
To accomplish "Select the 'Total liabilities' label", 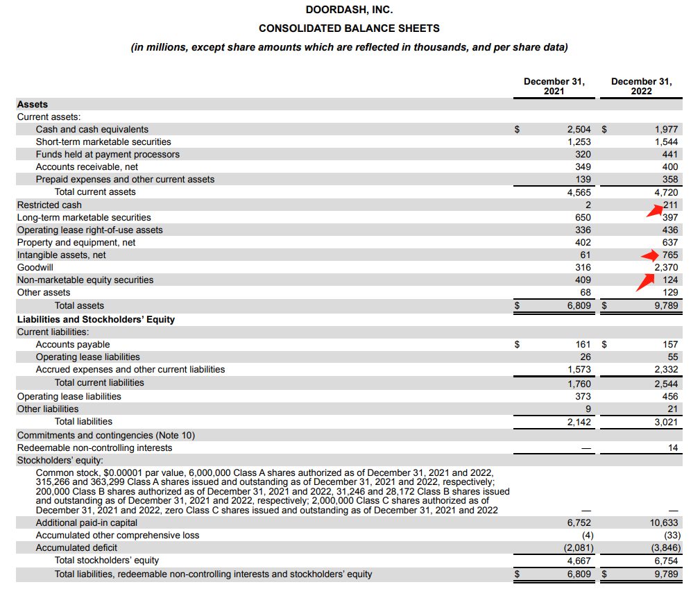I will point(83,422).
